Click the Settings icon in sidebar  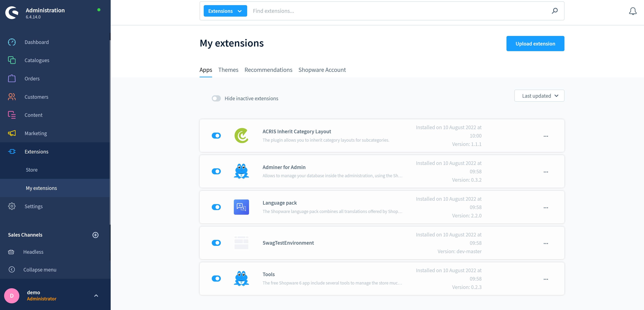(11, 206)
